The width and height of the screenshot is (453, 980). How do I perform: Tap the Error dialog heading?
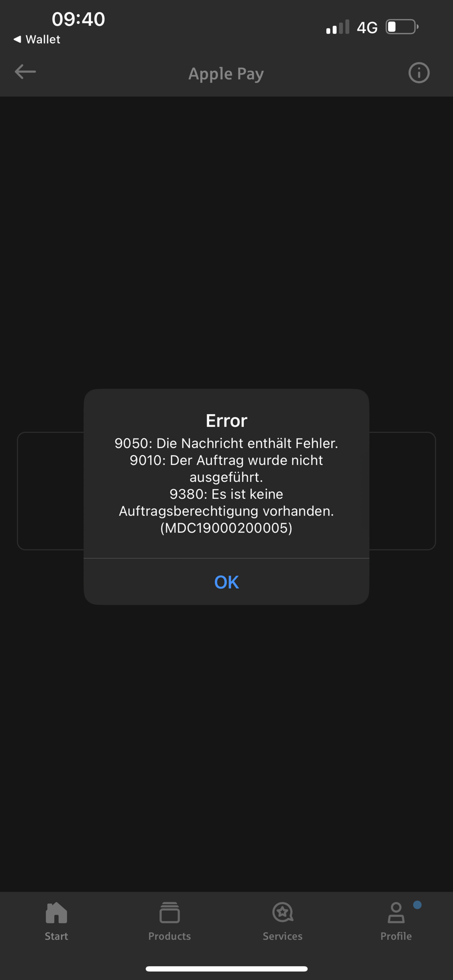pyautogui.click(x=226, y=420)
